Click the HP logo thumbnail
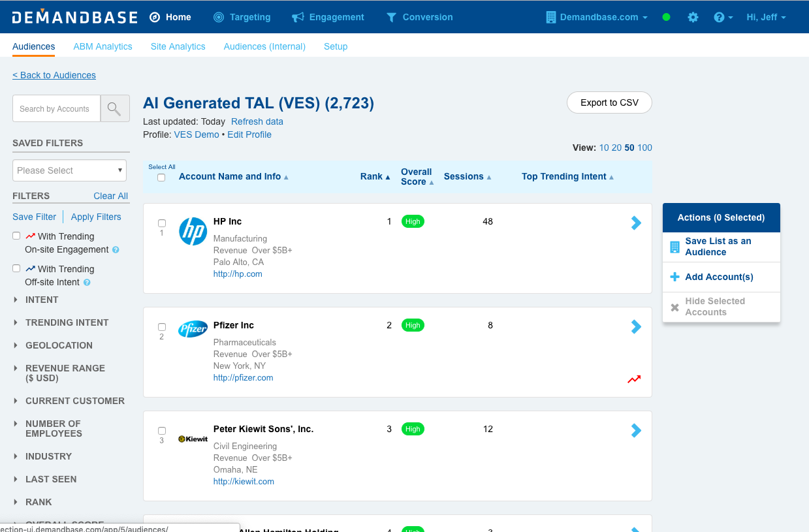 pos(193,232)
